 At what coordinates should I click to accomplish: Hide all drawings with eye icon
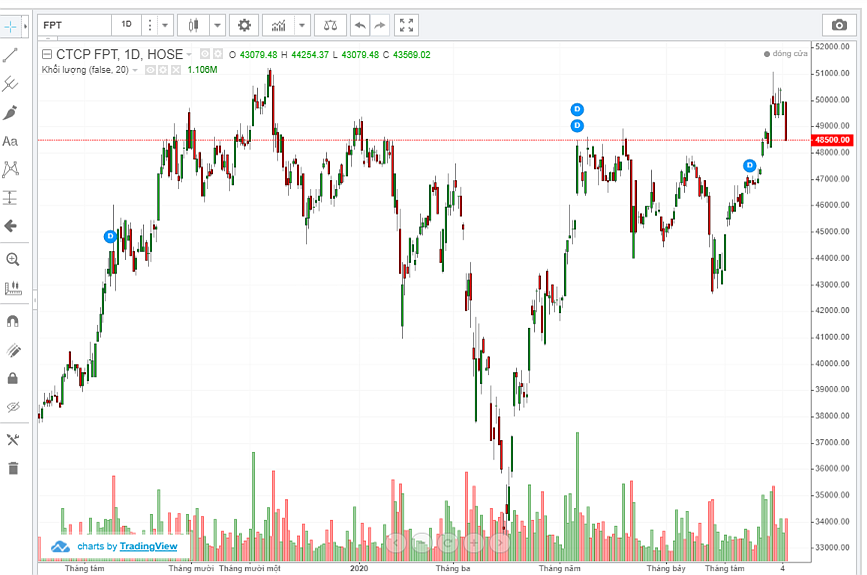pos(12,407)
